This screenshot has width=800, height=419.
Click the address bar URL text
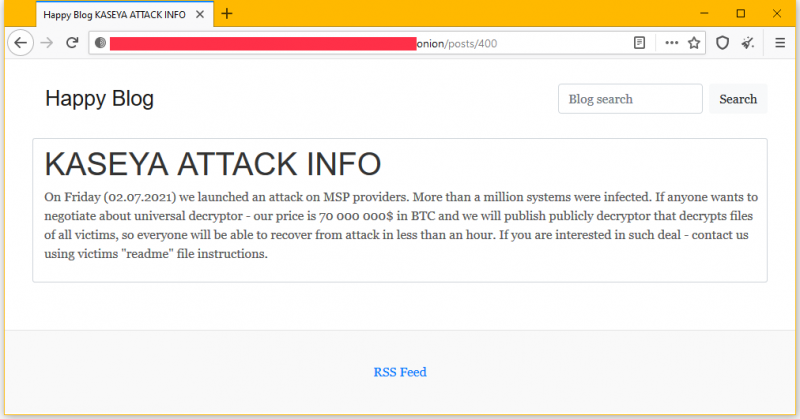(460, 43)
